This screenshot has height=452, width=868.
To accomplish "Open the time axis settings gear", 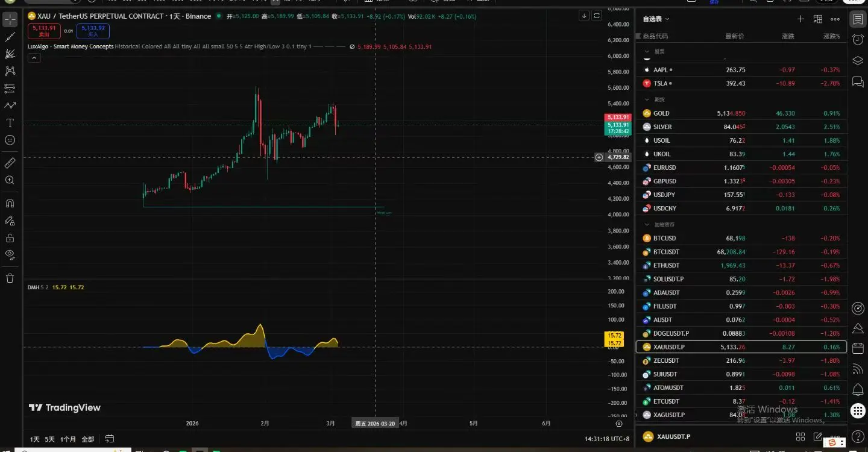I will (x=619, y=424).
